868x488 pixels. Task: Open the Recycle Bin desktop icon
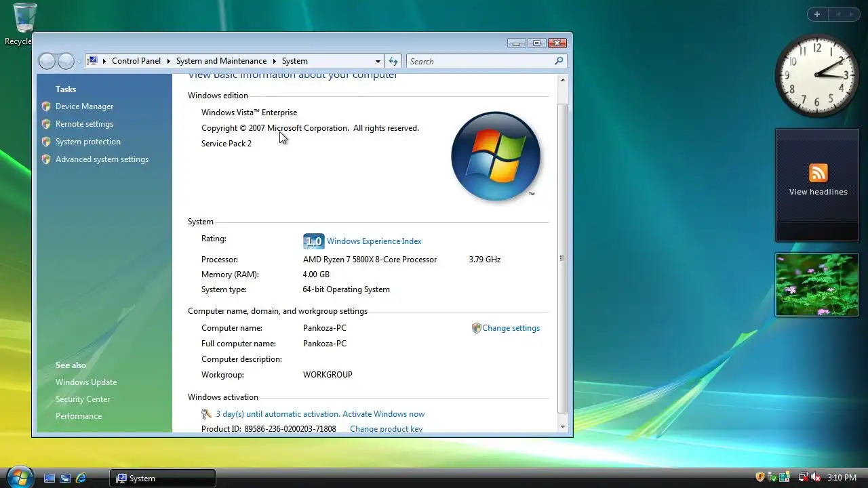click(24, 24)
